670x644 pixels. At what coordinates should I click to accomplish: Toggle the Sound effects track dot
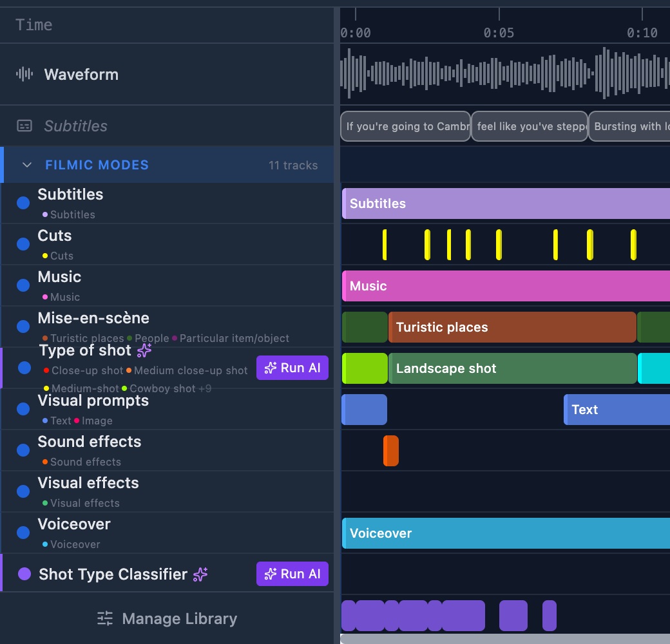coord(23,450)
